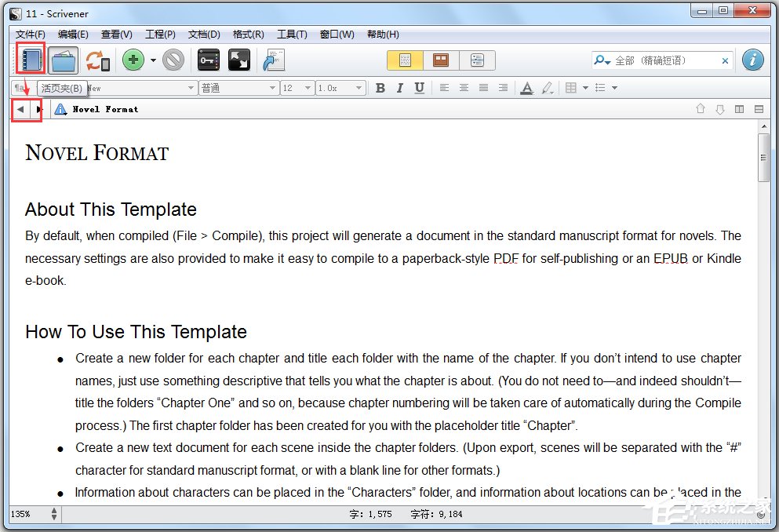The image size is (779, 532).
Task: Open the Edit menu 编辑(E)
Action: click(x=73, y=35)
